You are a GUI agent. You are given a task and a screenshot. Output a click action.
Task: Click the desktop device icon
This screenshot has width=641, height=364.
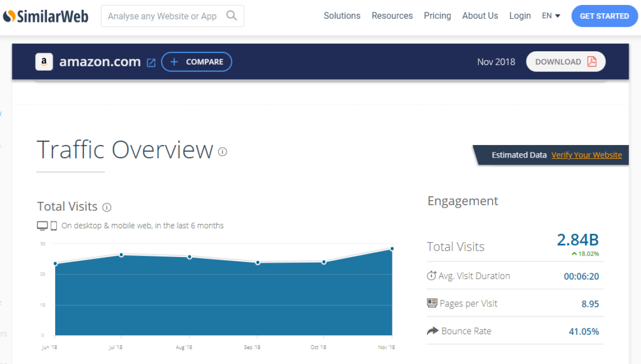point(42,226)
